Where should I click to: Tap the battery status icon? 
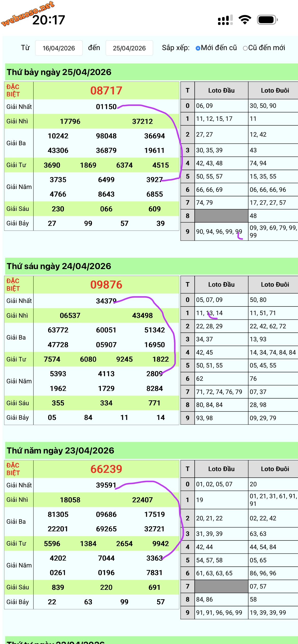pos(267,20)
